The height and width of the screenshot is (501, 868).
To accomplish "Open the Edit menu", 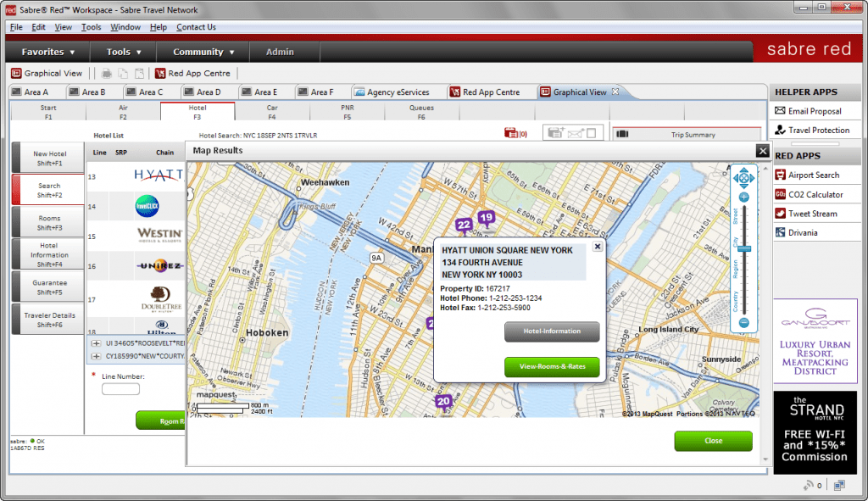I will click(x=38, y=27).
